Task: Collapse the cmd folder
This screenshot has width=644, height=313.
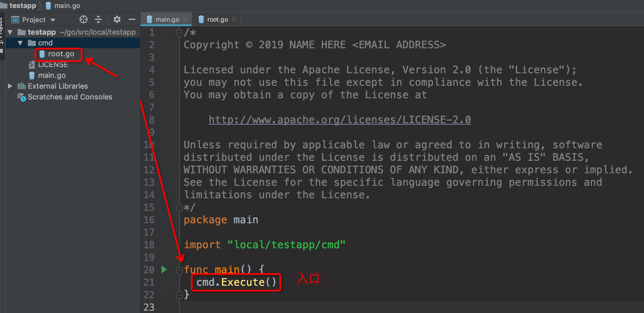Action: pyautogui.click(x=20, y=43)
